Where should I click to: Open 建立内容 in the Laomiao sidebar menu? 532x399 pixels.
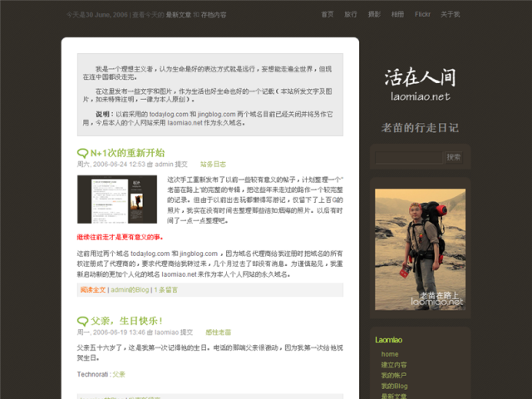click(x=394, y=365)
